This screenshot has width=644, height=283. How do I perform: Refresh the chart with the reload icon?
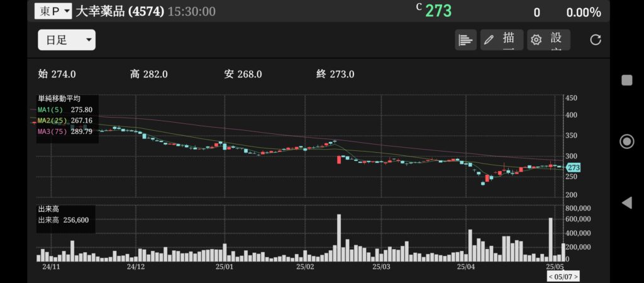[x=596, y=40]
